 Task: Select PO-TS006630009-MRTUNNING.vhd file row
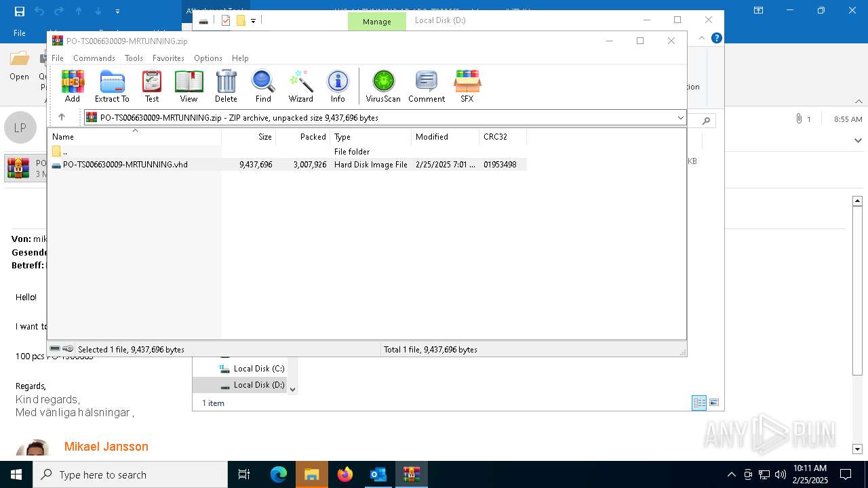click(288, 165)
